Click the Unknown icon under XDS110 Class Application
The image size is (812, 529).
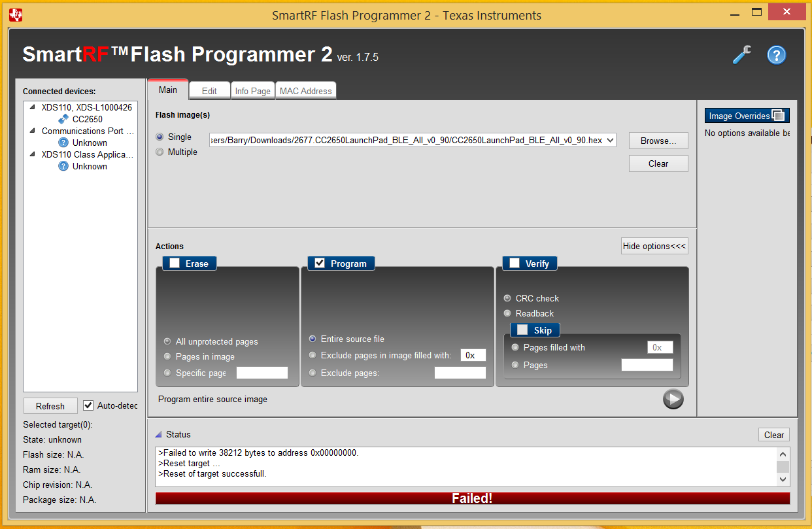click(63, 166)
